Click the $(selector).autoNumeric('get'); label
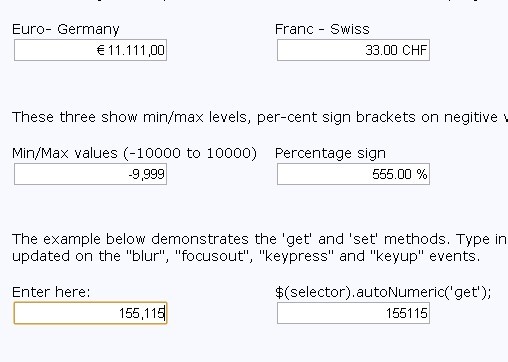The image size is (508, 362). click(383, 292)
